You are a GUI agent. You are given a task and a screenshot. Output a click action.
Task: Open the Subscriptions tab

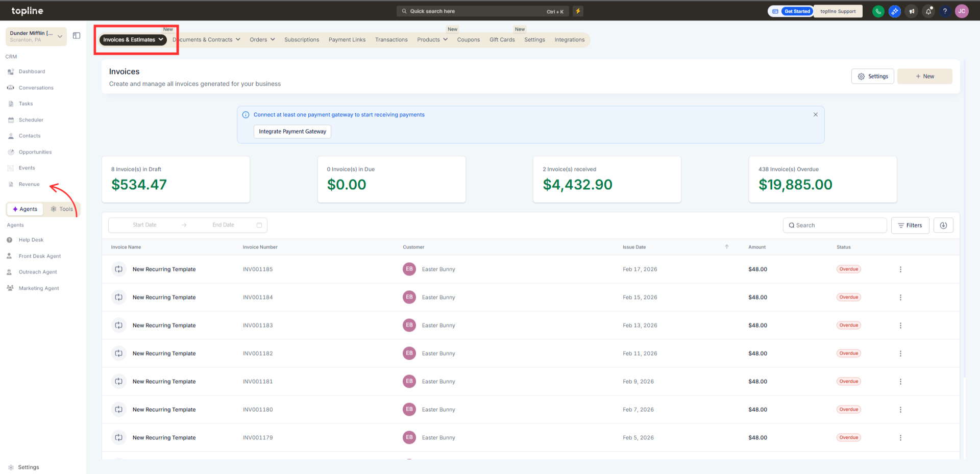pos(302,40)
